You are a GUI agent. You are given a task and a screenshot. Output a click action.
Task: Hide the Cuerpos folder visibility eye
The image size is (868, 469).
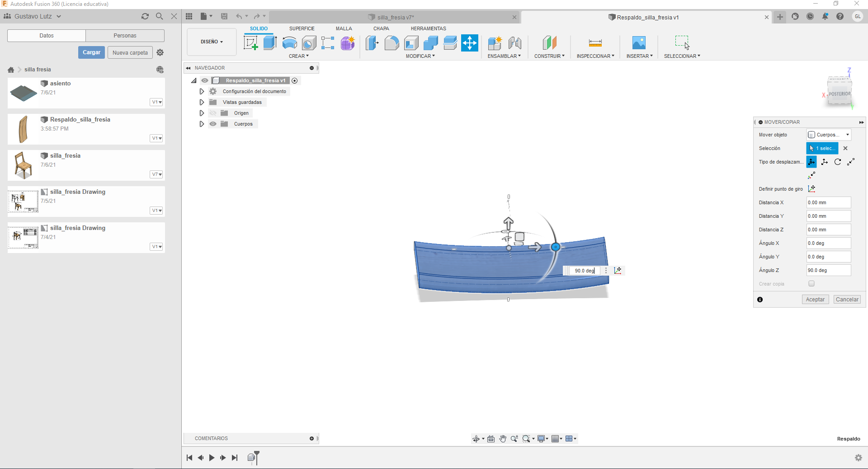pos(213,124)
